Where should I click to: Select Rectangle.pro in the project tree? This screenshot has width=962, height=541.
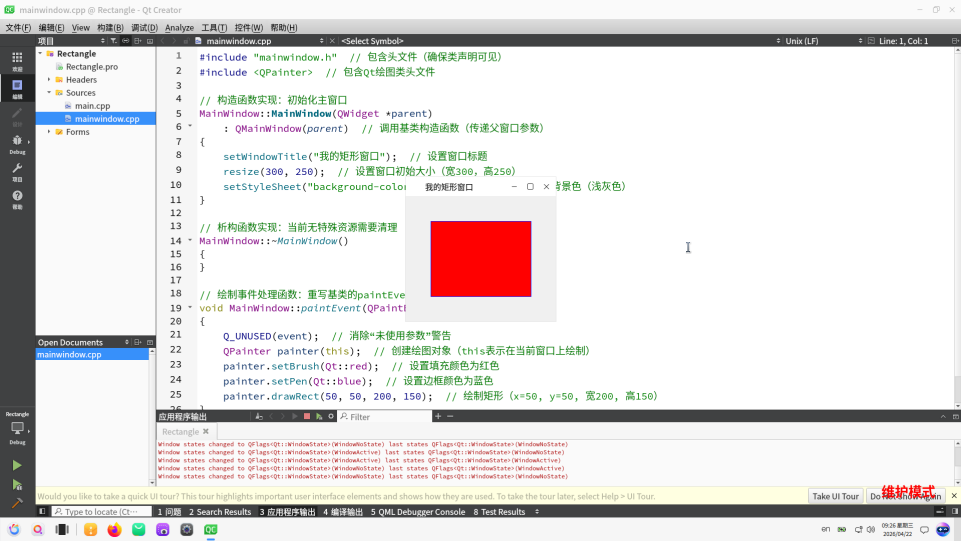[91, 67]
